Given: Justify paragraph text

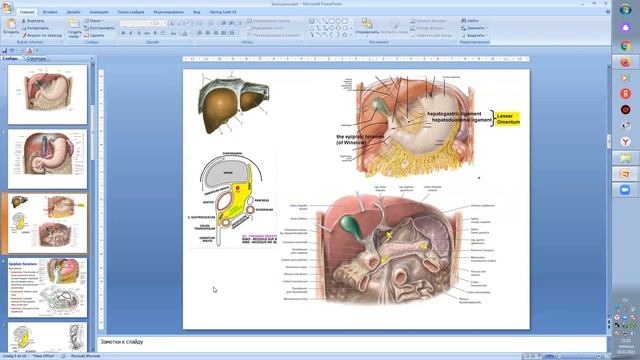Looking at the screenshot, I should pos(223,33).
